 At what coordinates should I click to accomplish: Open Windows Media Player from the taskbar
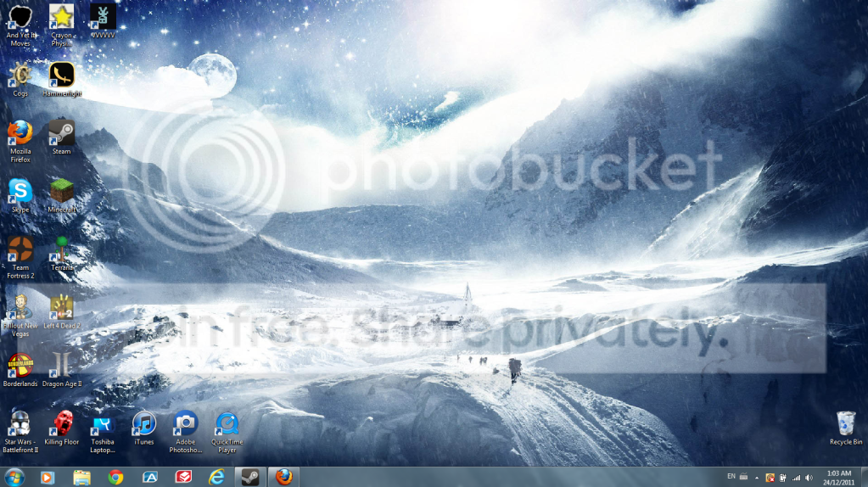(x=48, y=477)
